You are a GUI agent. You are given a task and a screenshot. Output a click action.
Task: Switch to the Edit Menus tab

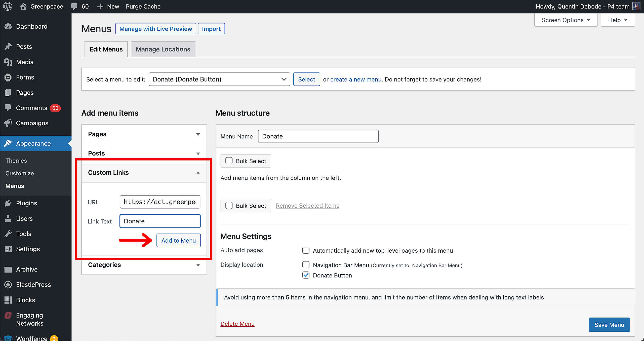[x=106, y=49]
